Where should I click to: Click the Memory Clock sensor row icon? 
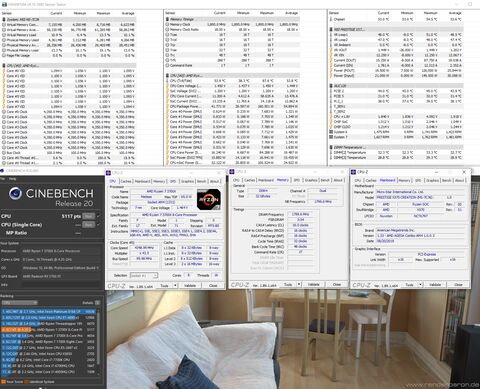168,24
